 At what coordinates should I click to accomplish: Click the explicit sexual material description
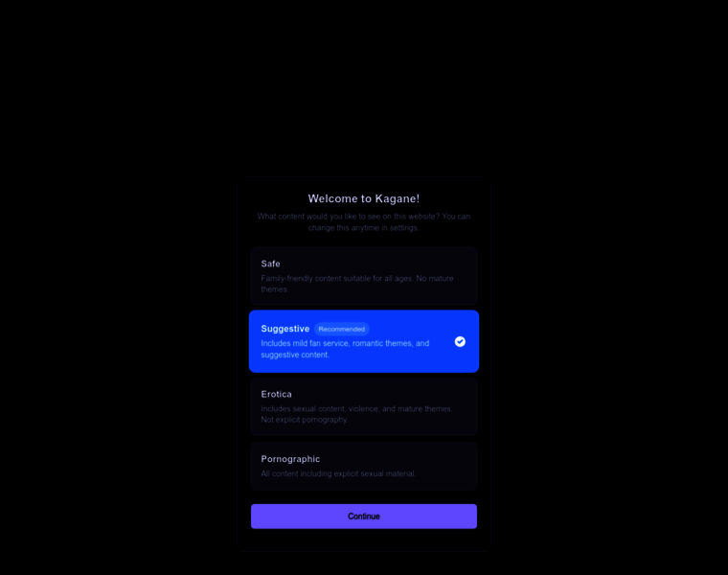[338, 473]
